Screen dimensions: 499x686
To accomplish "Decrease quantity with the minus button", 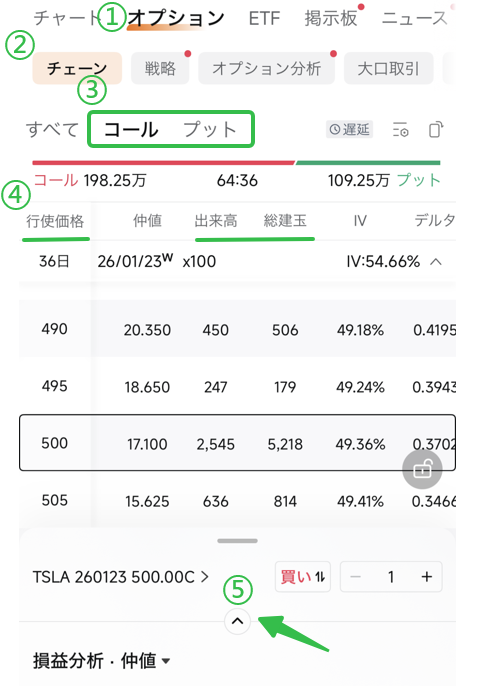I will tap(356, 577).
